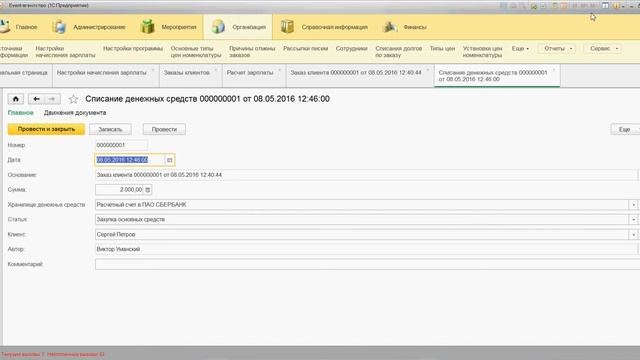Click the Комментарий input field
Image resolution: width=640 pixels, height=360 pixels.
click(x=367, y=264)
